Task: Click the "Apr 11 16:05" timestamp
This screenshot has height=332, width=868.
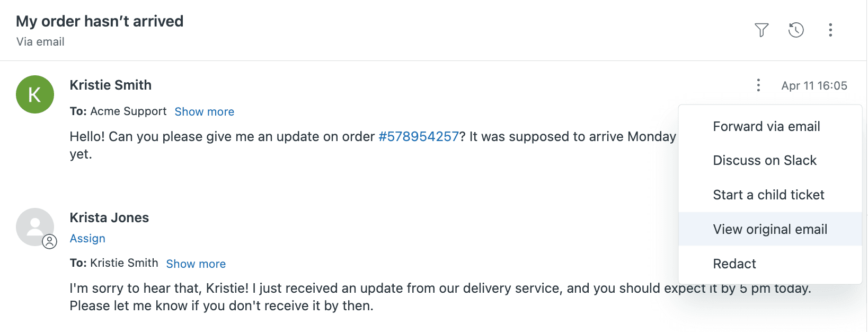Action: click(814, 85)
